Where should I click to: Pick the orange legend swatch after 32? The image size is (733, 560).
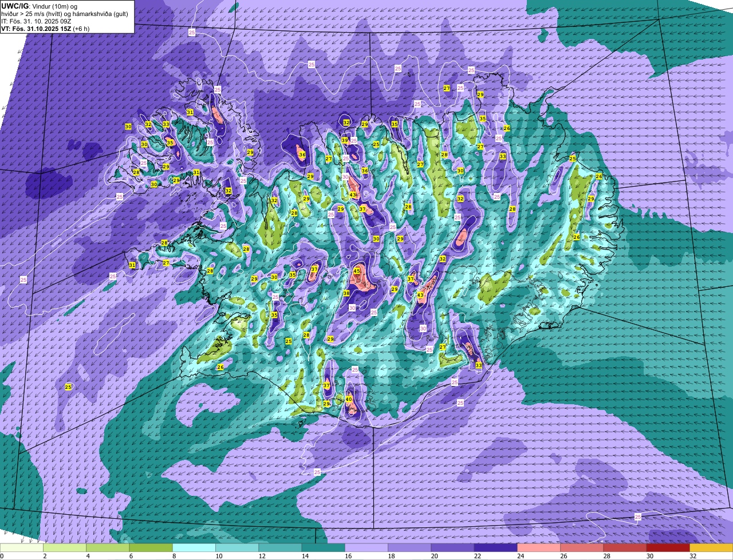pyautogui.click(x=711, y=547)
